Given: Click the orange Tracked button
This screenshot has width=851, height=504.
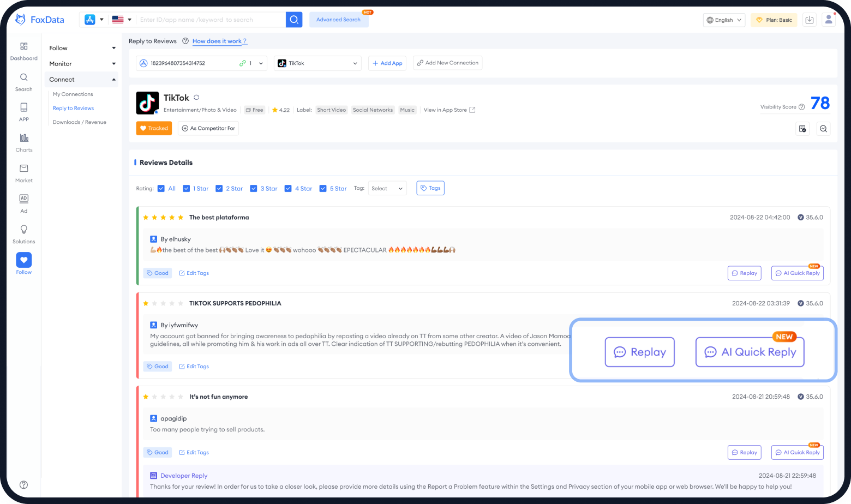Looking at the screenshot, I should pos(154,128).
